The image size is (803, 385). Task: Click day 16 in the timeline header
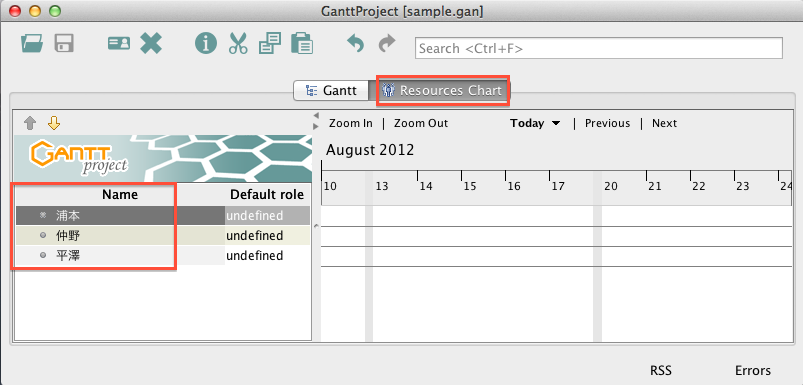coord(514,186)
